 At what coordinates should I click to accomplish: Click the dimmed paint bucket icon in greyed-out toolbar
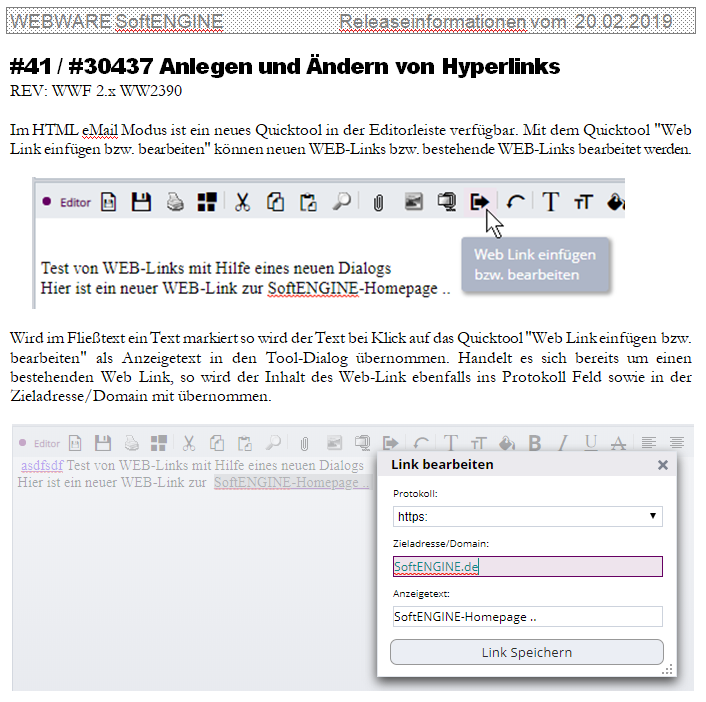[507, 443]
